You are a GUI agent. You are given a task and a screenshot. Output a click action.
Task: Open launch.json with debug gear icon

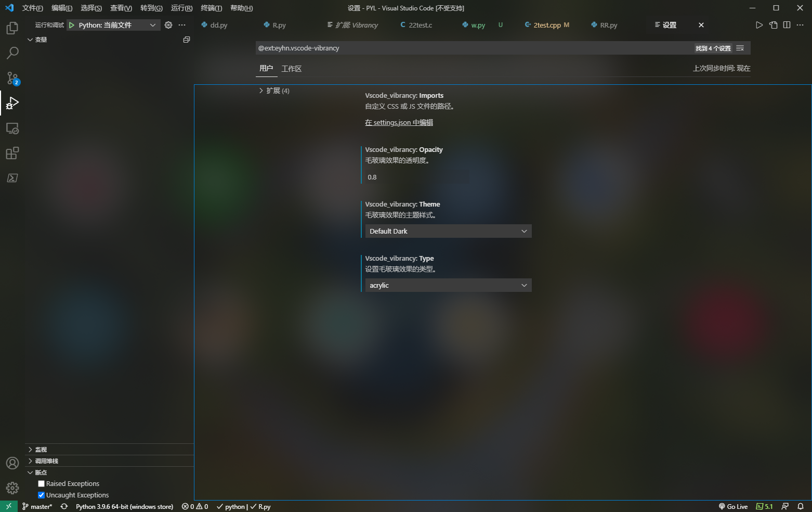point(168,25)
